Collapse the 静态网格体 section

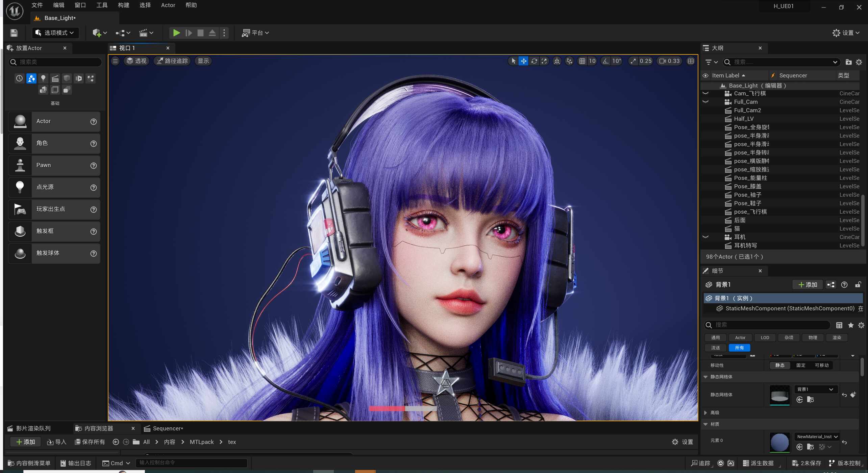pyautogui.click(x=705, y=377)
